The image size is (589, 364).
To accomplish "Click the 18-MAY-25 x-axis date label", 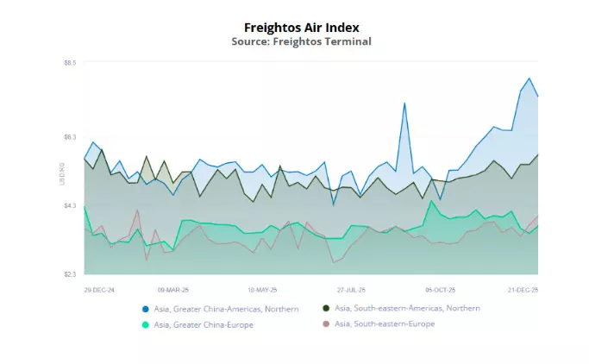I will pyautogui.click(x=261, y=290).
